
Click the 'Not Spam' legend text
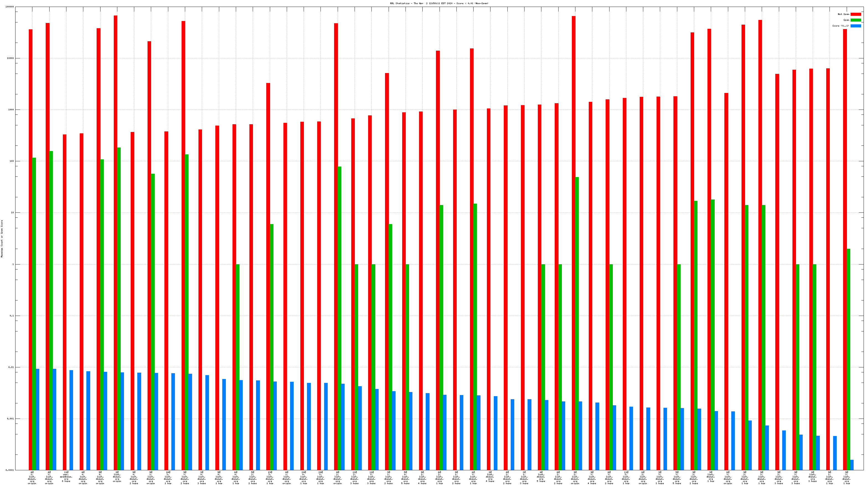[843, 14]
